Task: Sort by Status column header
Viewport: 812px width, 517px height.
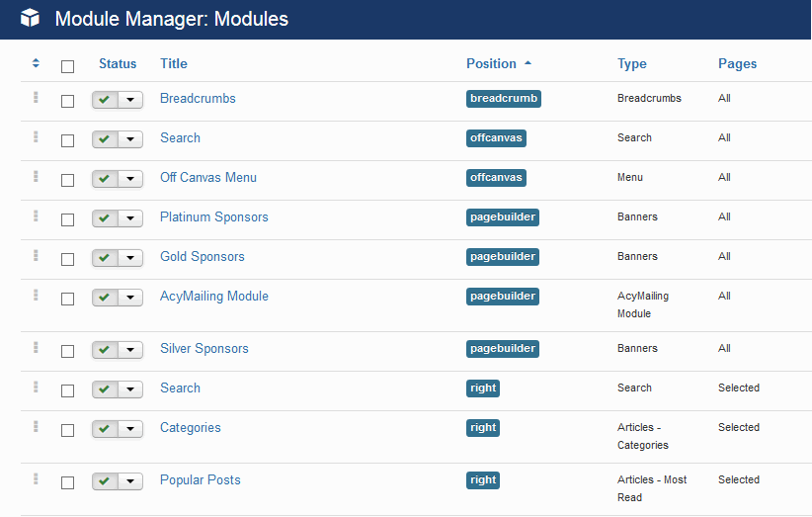Action: coord(118,63)
